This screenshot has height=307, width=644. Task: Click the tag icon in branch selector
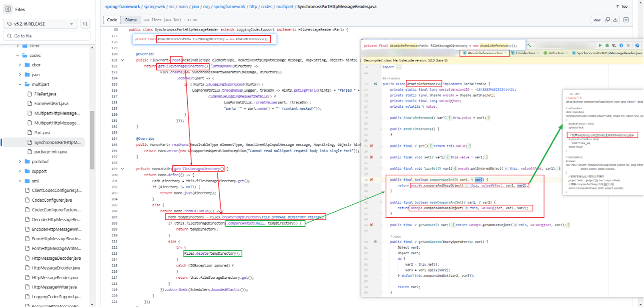[10, 24]
